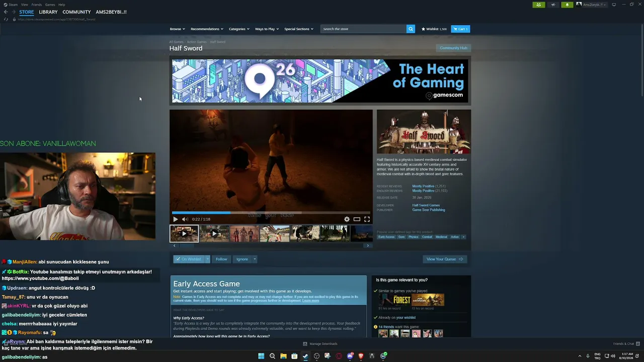Screen dimensions: 644x362
Task: Open the Friends menu
Action: tap(37, 5)
